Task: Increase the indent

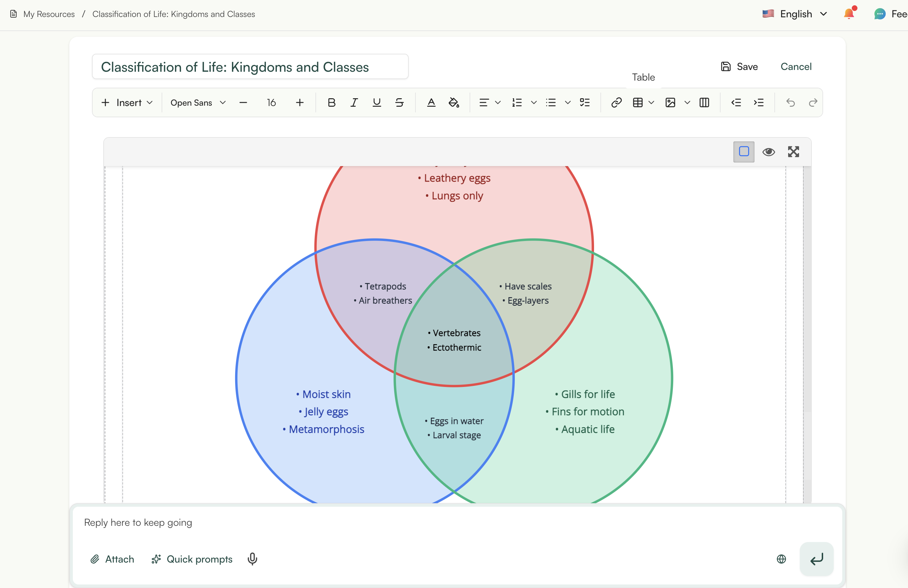Action: (x=758, y=102)
